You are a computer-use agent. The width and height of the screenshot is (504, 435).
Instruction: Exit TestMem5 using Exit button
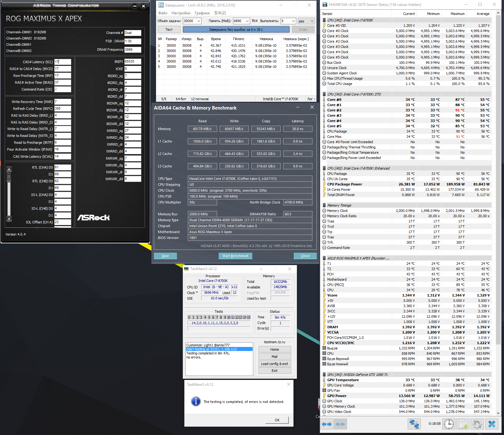[x=274, y=371]
